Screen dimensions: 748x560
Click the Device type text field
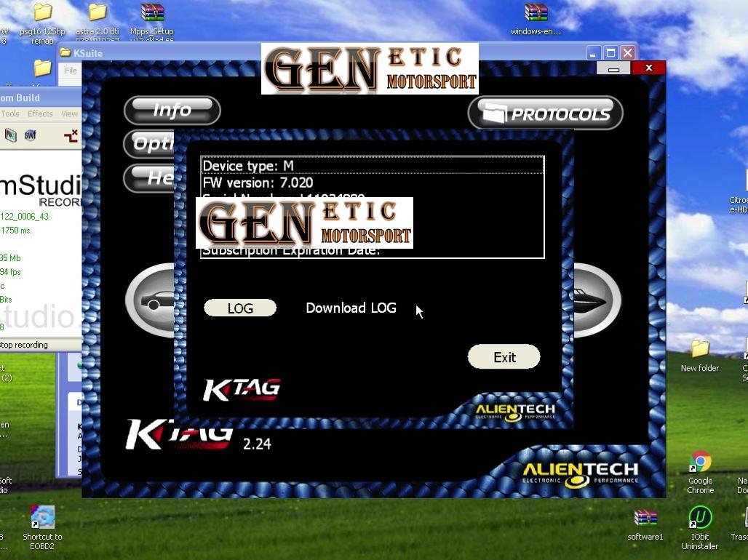click(x=372, y=166)
